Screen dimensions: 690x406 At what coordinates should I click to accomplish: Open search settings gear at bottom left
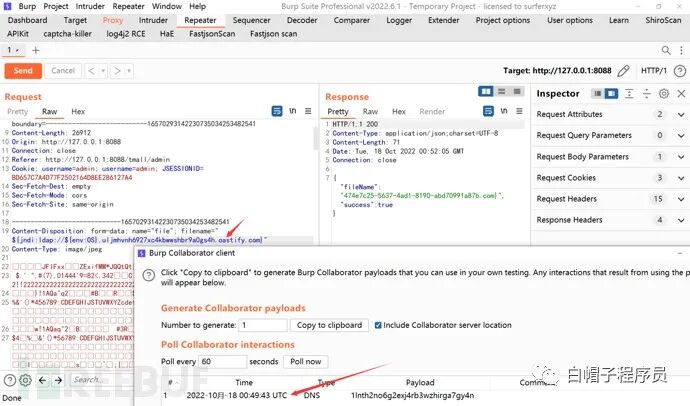click(x=26, y=380)
